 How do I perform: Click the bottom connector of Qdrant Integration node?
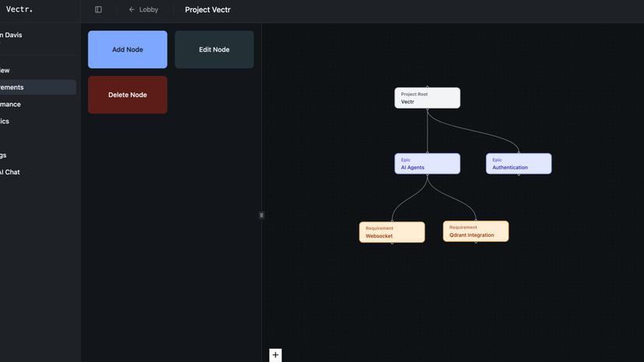point(476,242)
